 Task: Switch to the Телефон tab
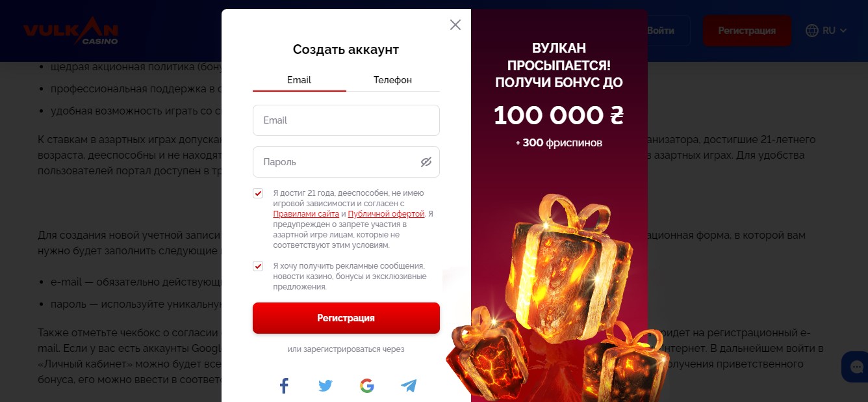393,80
